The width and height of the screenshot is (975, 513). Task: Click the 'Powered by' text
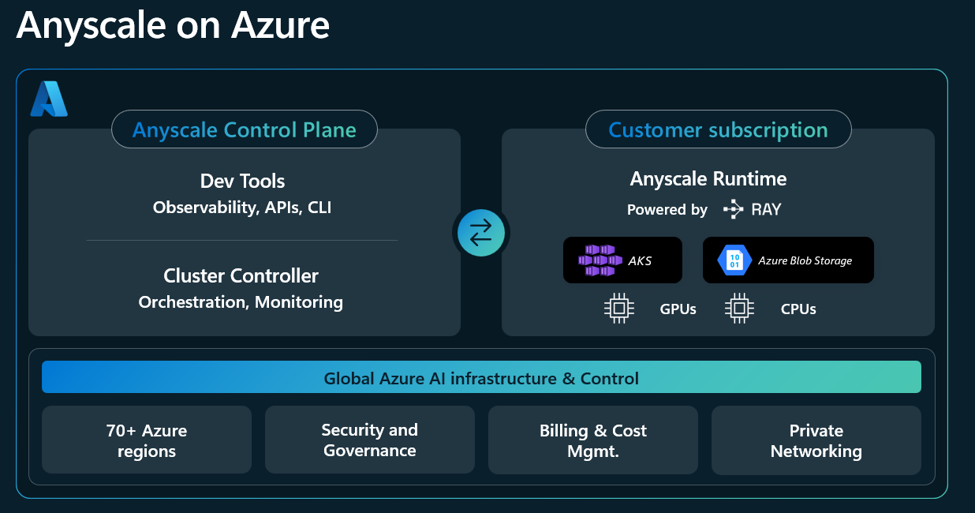pyautogui.click(x=667, y=210)
